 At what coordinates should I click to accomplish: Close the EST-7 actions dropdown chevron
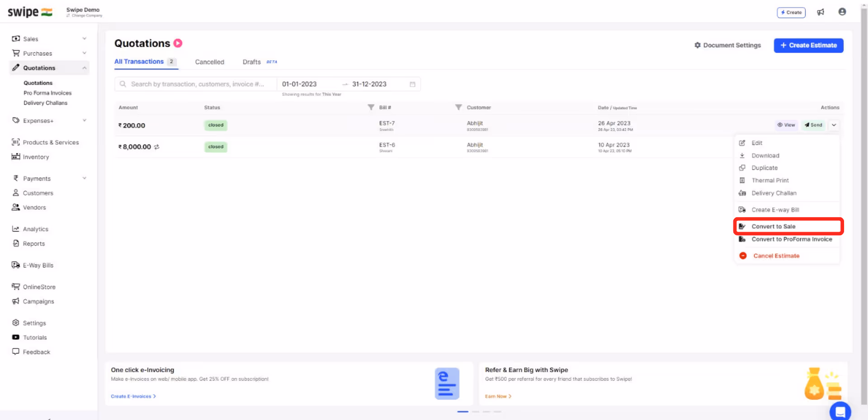834,125
